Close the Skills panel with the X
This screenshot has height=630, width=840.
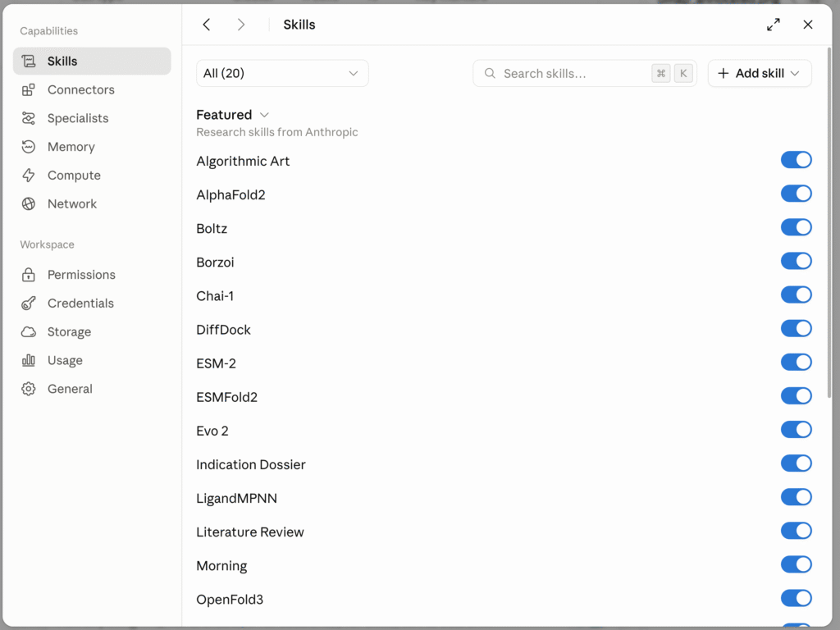click(808, 25)
